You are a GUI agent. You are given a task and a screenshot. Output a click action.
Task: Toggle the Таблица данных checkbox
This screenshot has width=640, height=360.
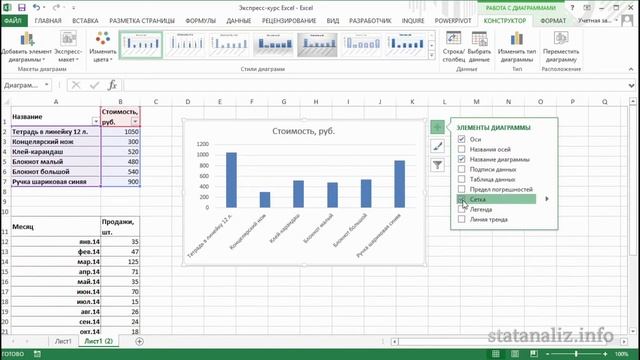(461, 179)
